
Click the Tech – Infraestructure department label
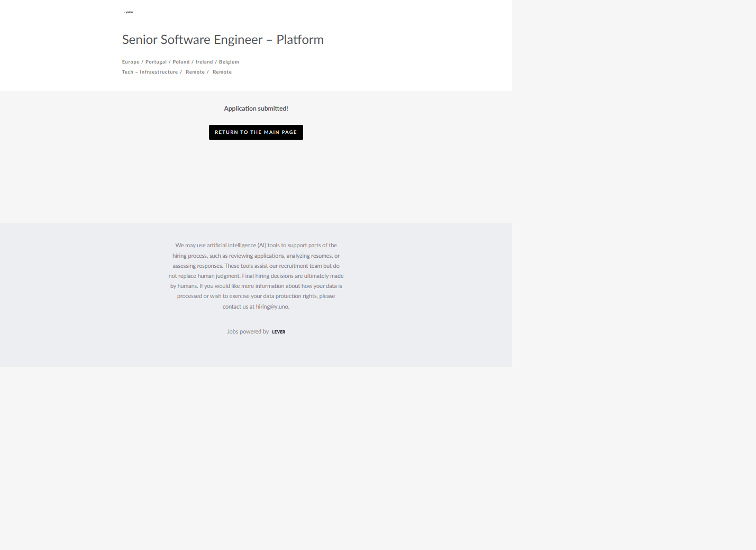150,72
